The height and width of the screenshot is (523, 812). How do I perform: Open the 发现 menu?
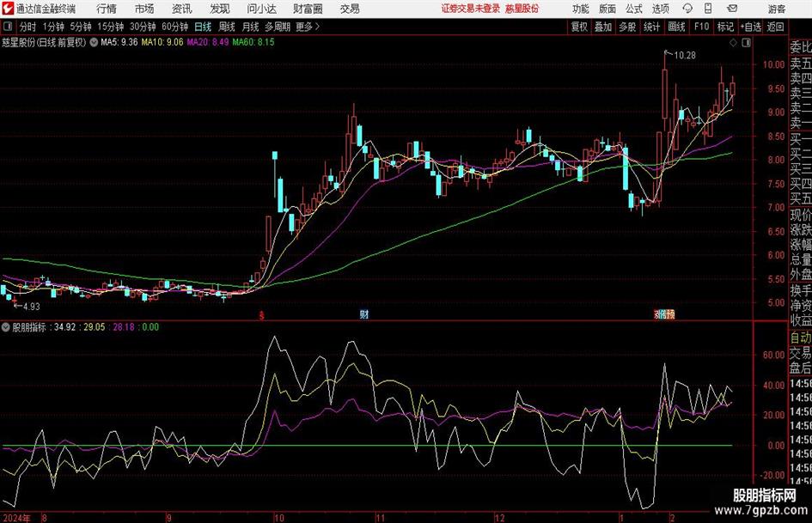220,9
